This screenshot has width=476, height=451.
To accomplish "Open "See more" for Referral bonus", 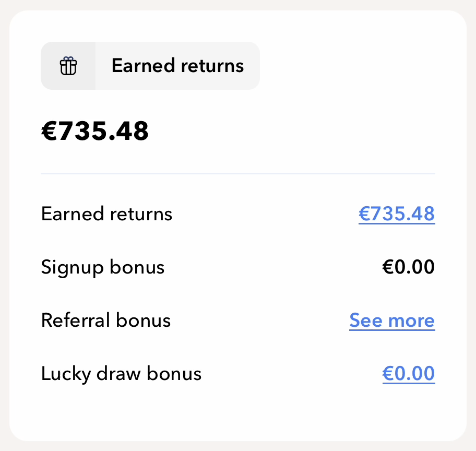I will point(392,321).
